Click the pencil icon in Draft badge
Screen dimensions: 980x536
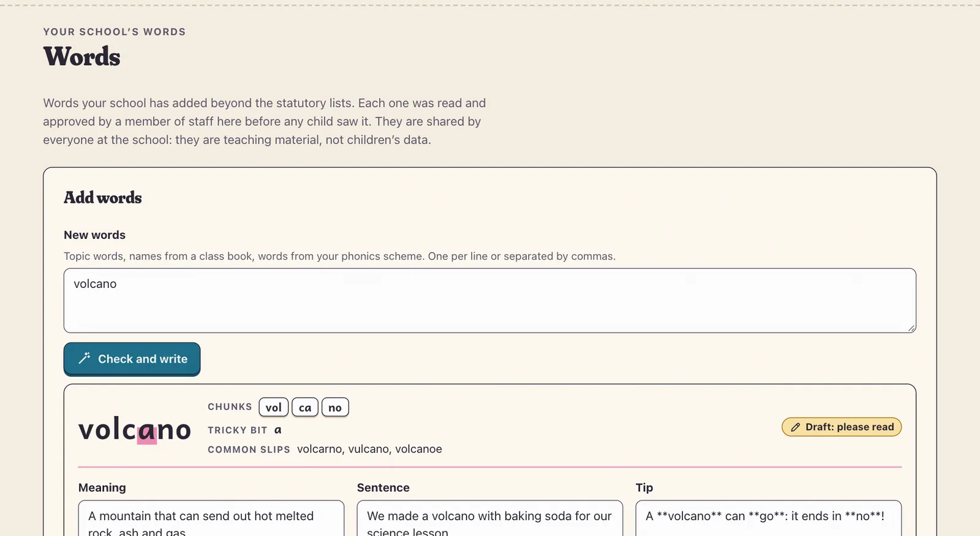(796, 427)
